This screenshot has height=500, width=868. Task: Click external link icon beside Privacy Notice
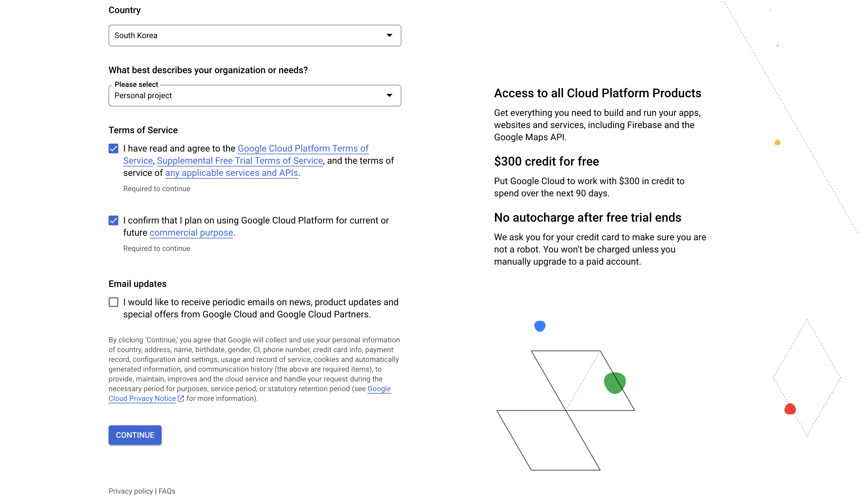pos(181,398)
